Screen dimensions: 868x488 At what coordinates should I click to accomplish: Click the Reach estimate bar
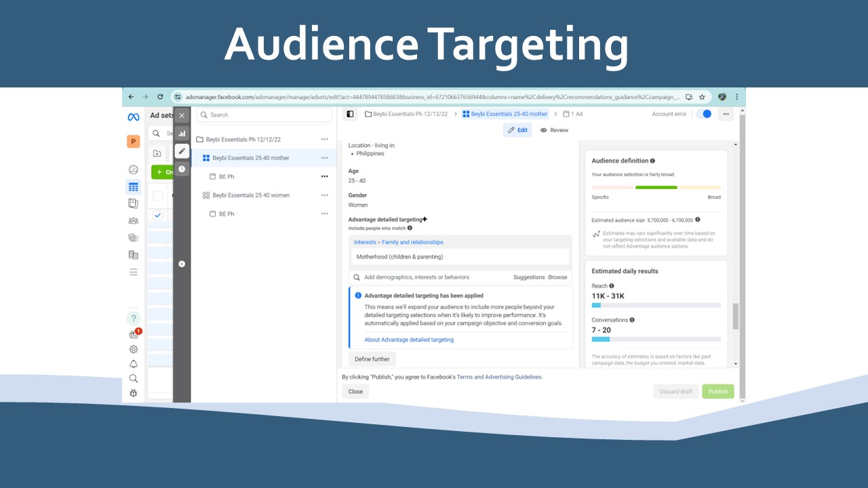click(656, 305)
